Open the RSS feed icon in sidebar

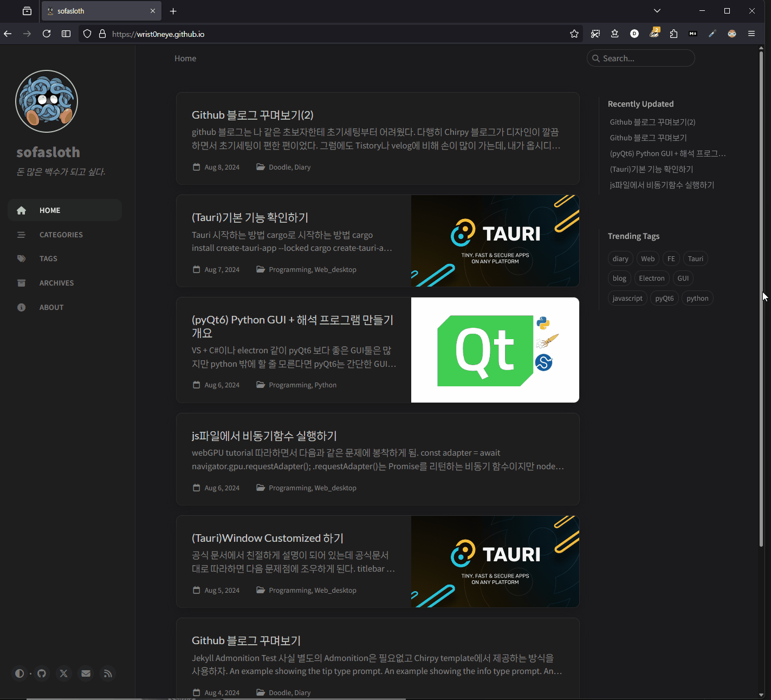(x=108, y=673)
